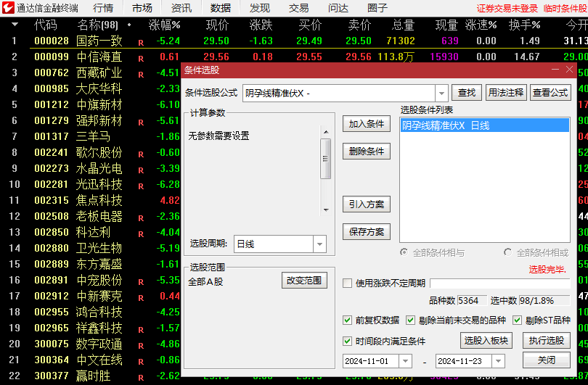588x385 pixels.
Task: Click the R marker beside 中新赛克
Action: coord(141,298)
